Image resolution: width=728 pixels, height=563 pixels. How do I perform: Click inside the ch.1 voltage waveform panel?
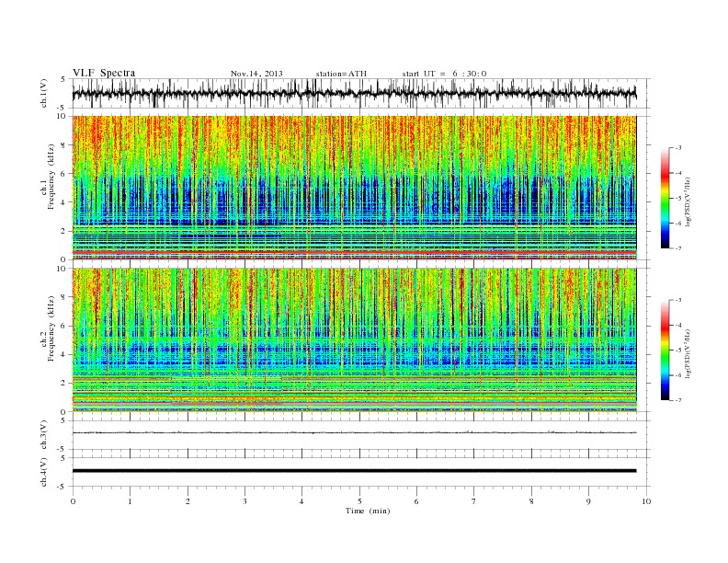(361, 93)
